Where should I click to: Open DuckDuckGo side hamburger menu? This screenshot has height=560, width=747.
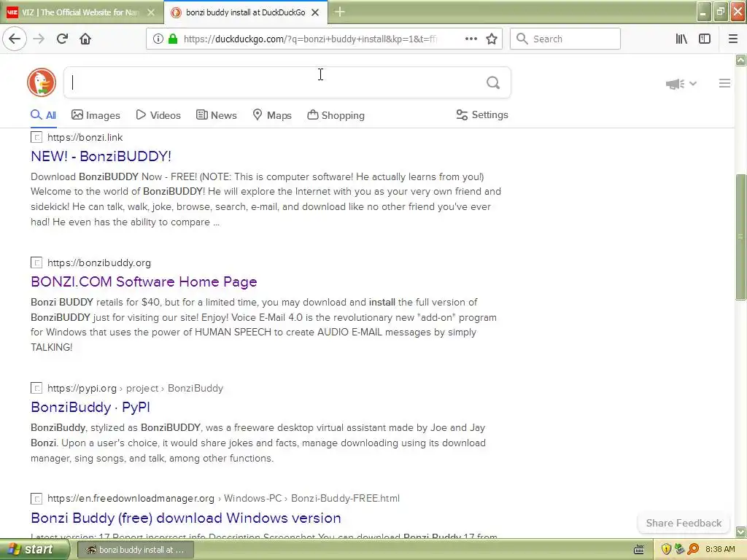click(x=724, y=83)
